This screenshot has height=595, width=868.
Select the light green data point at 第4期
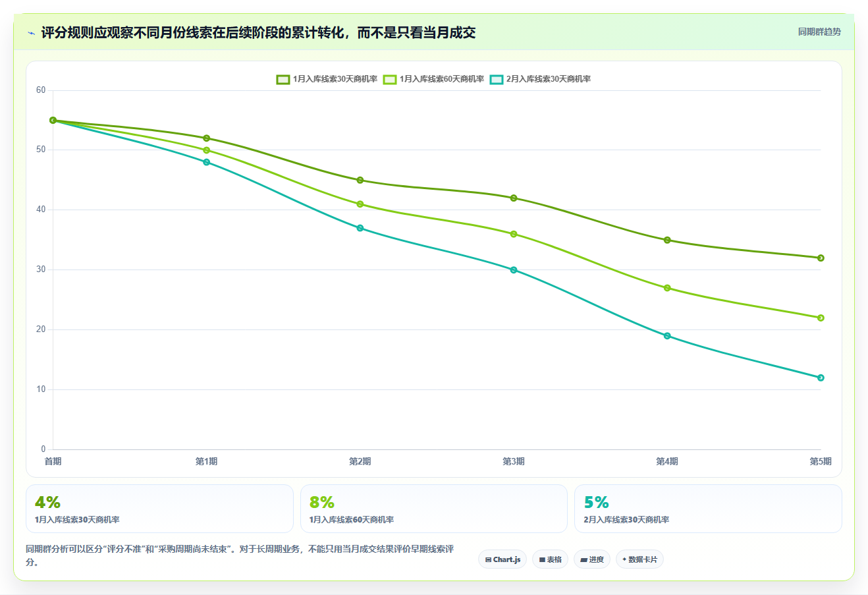point(667,288)
